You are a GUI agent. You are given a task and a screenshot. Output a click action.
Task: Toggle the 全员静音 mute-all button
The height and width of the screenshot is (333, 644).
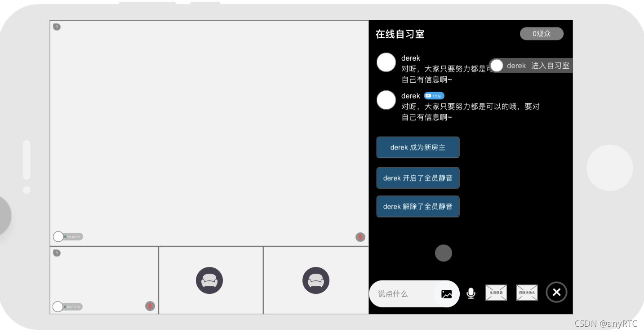[x=496, y=293]
